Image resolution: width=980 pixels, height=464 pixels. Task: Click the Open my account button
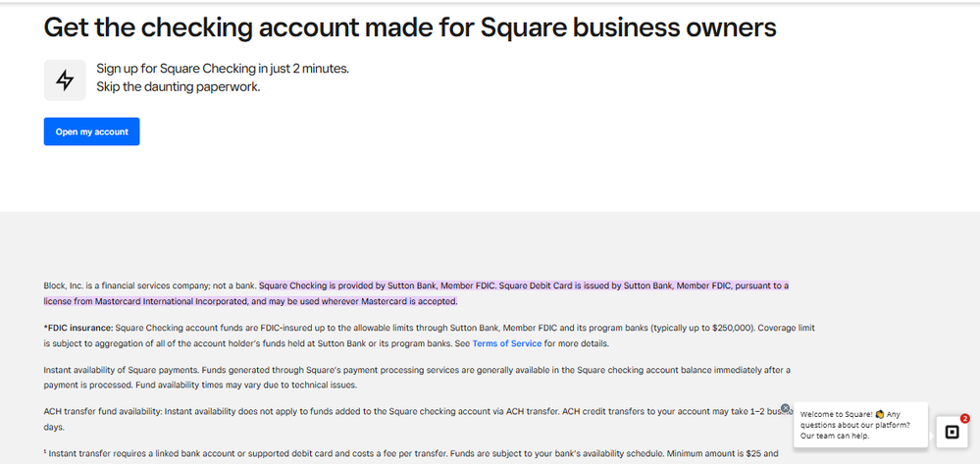point(92,131)
